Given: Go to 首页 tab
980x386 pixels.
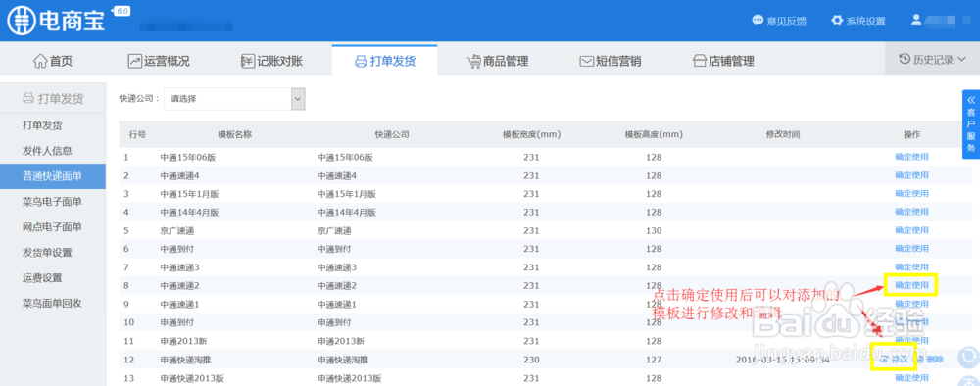Looking at the screenshot, I should [53, 61].
